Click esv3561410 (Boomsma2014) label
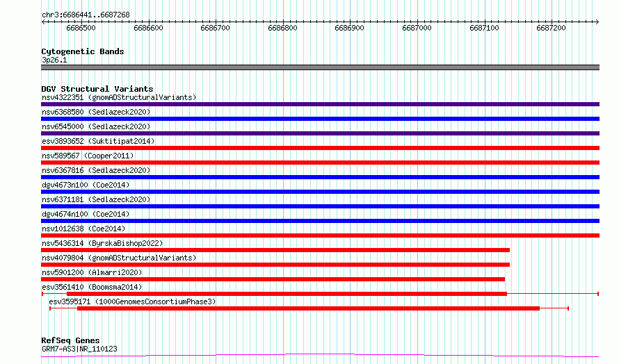The width and height of the screenshot is (619, 364). pyautogui.click(x=92, y=287)
